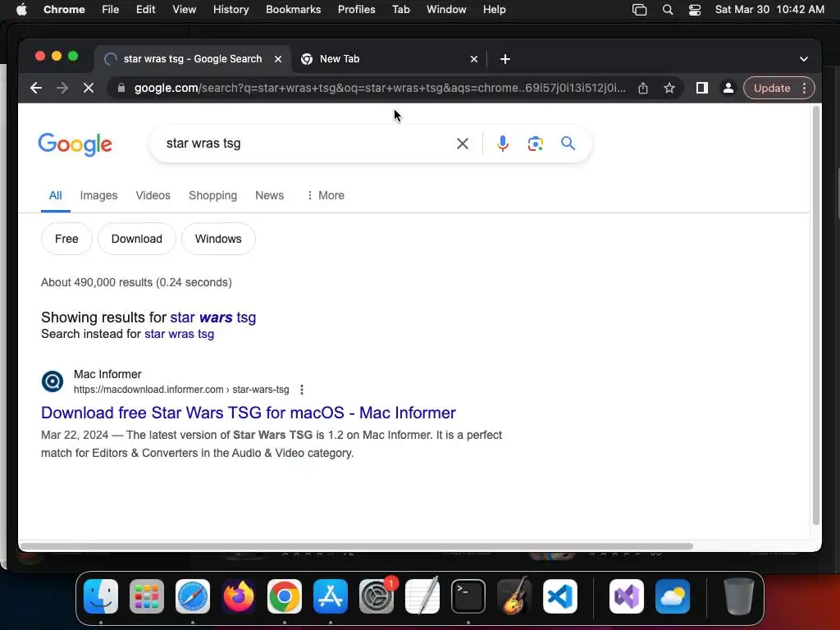Switch to Videos results
840x630 pixels.
[x=153, y=195]
